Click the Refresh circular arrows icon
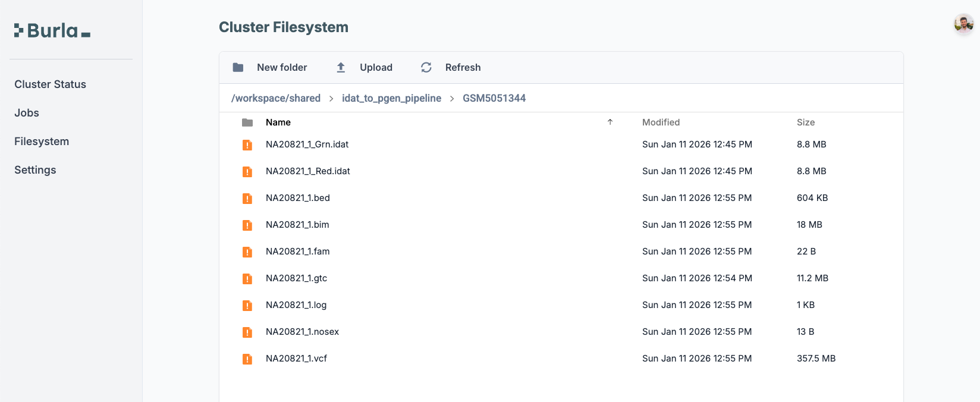This screenshot has width=980, height=402. 426,67
